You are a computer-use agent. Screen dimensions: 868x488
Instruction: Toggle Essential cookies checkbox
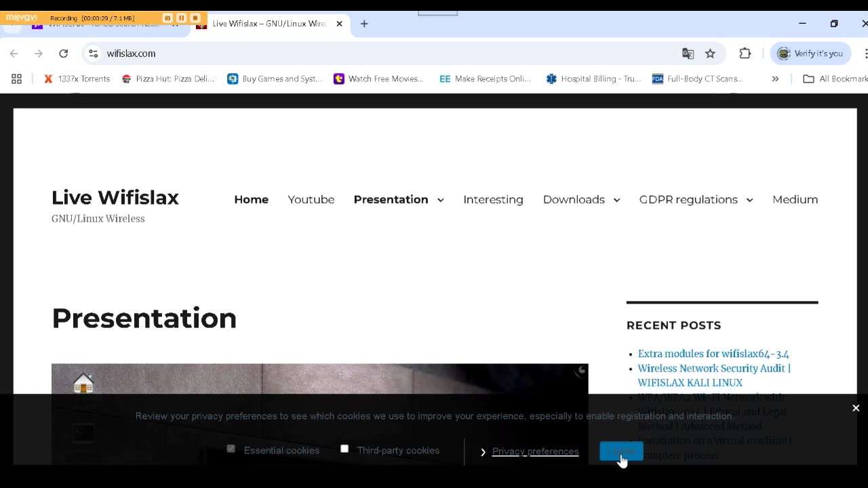coord(231,449)
